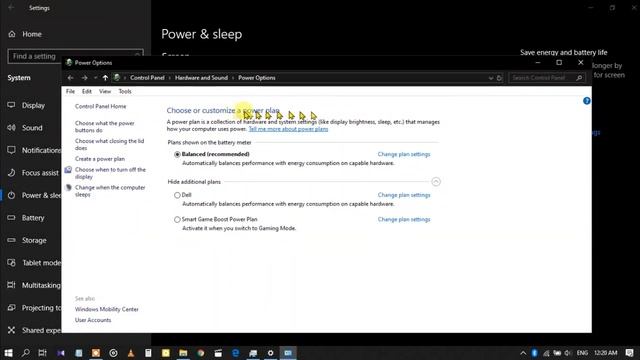Refresh the Power Options address bar
This screenshot has height=360, width=640.
tap(499, 78)
